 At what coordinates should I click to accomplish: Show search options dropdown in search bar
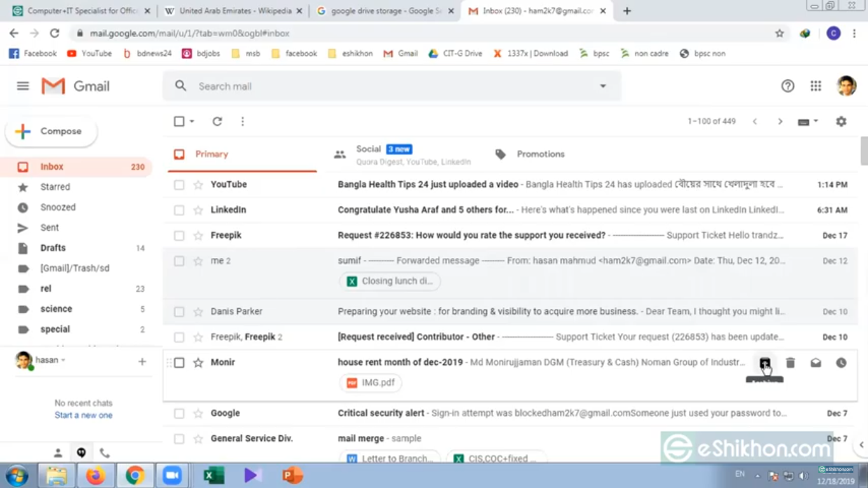pos(603,86)
